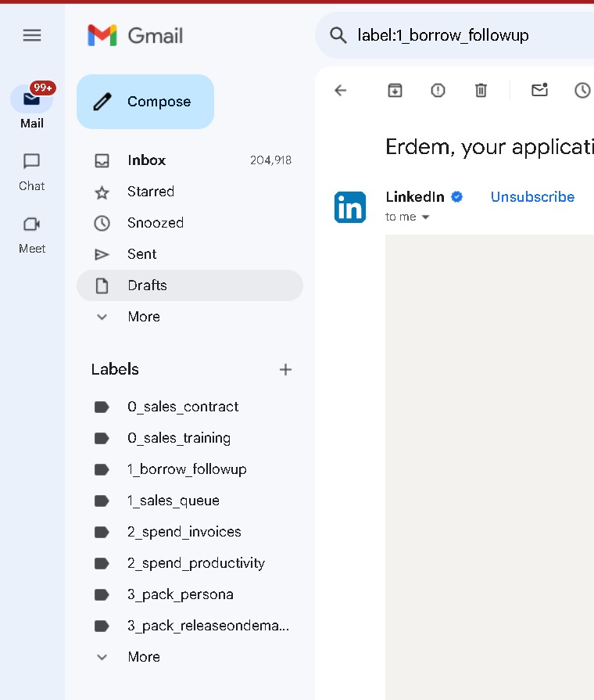The width and height of the screenshot is (594, 700).
Task: Report this email as spam
Action: point(438,91)
